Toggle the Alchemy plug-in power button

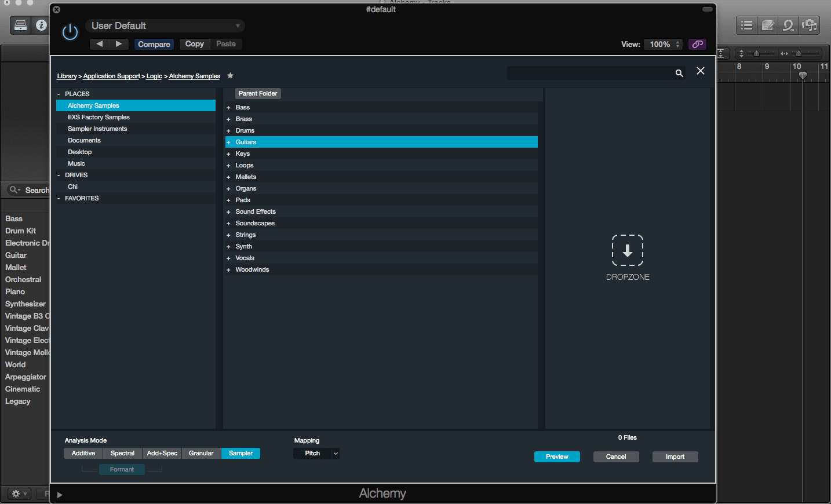point(70,32)
